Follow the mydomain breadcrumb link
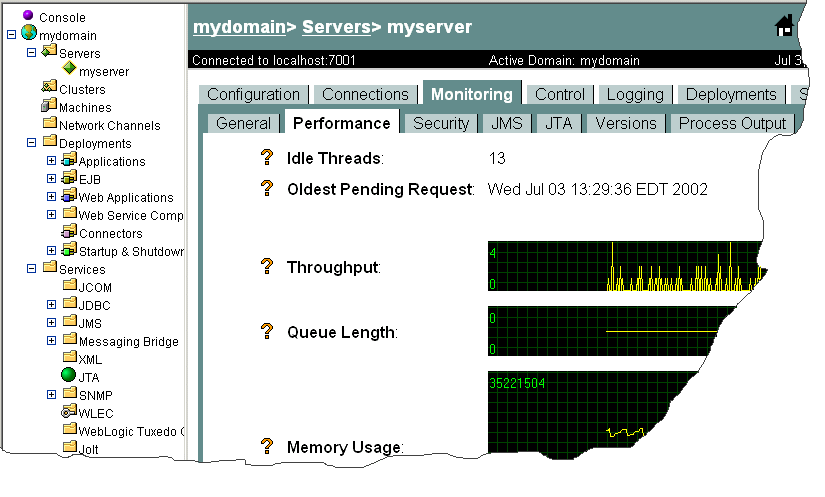Viewport: 825px width, 497px height. pyautogui.click(x=239, y=27)
